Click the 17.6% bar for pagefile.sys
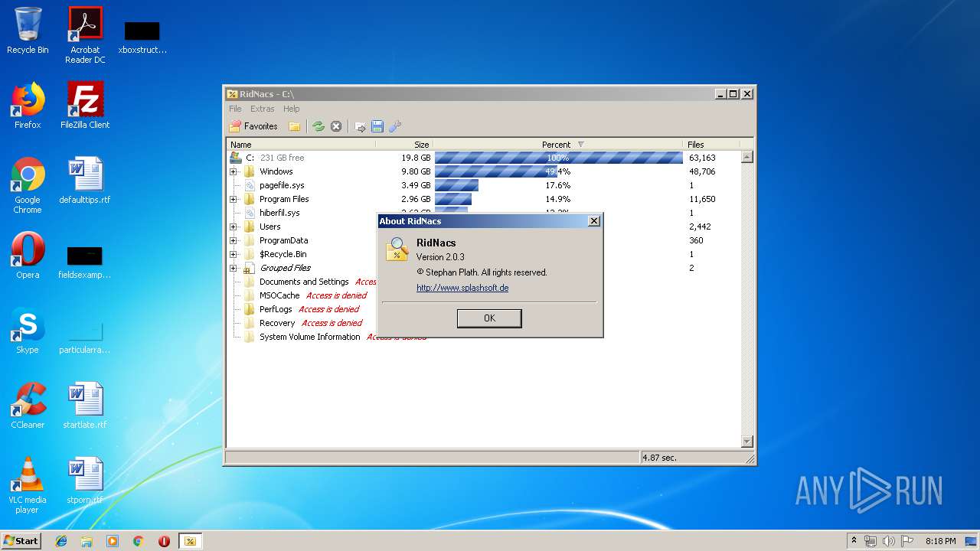This screenshot has width=980, height=551. coord(456,185)
